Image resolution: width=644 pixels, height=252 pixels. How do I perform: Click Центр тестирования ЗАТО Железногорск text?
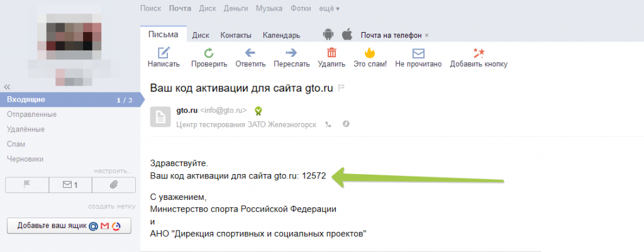click(246, 124)
